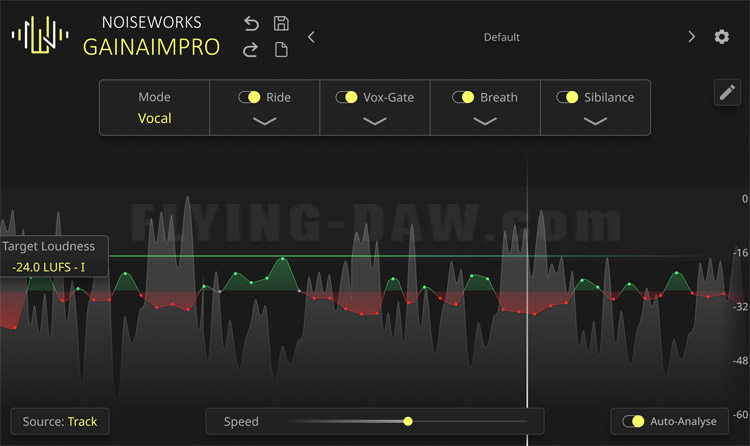
Task: Click the pencil edit icon
Action: pyautogui.click(x=727, y=92)
